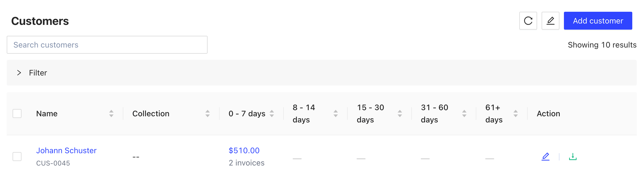Click the Action column header
The image size is (644, 175).
(548, 113)
